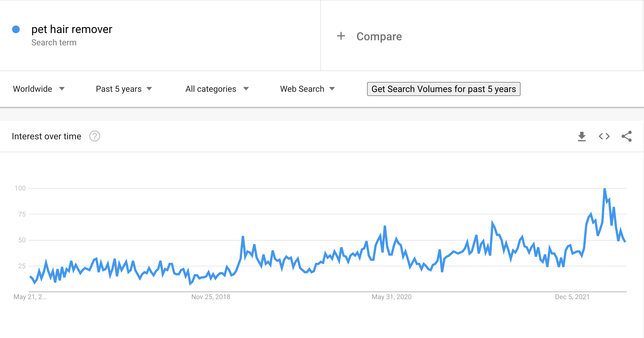Open the Past 5 years dropdown
The image size is (644, 338).
[124, 89]
